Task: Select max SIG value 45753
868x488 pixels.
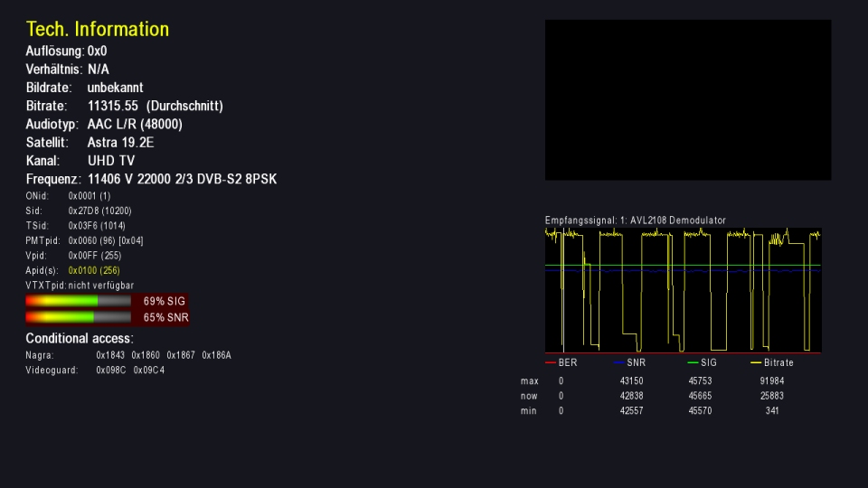Action: point(700,381)
